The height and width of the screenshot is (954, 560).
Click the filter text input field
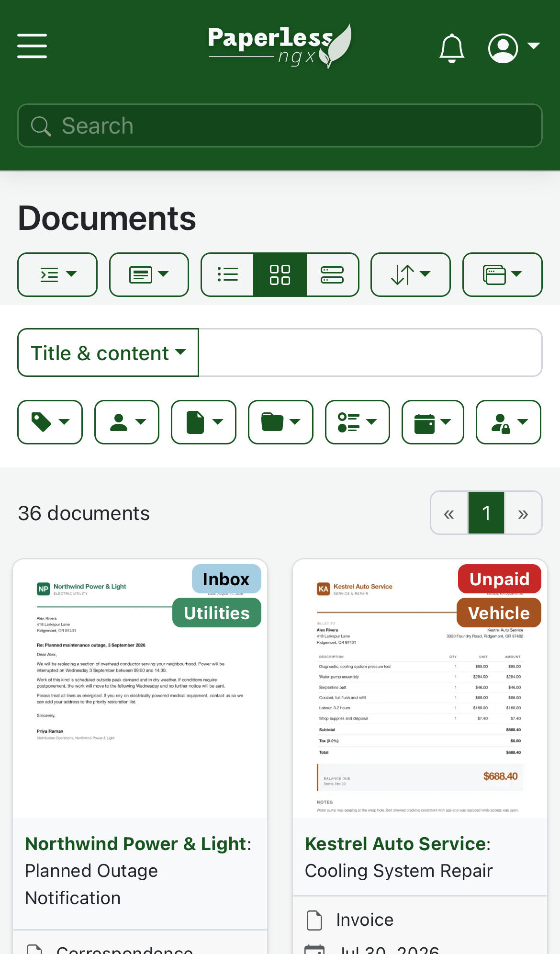coord(370,352)
